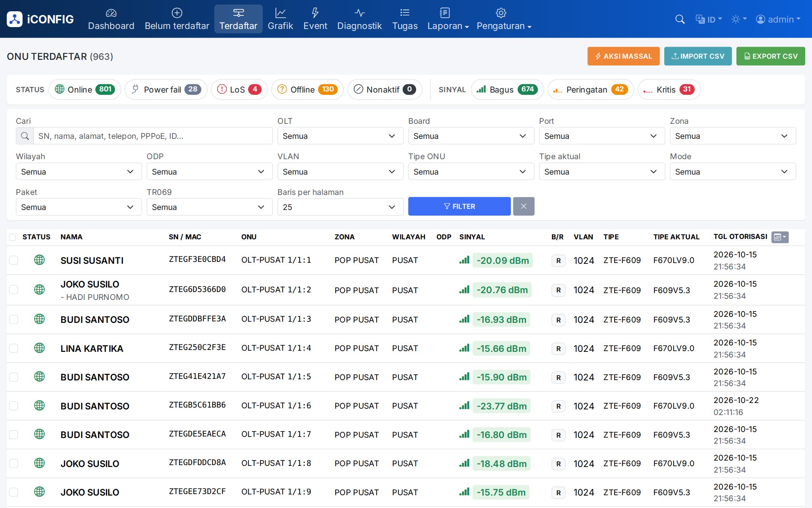812x508 pixels.
Task: Filter by Nonaktif status chip
Action: 385,90
